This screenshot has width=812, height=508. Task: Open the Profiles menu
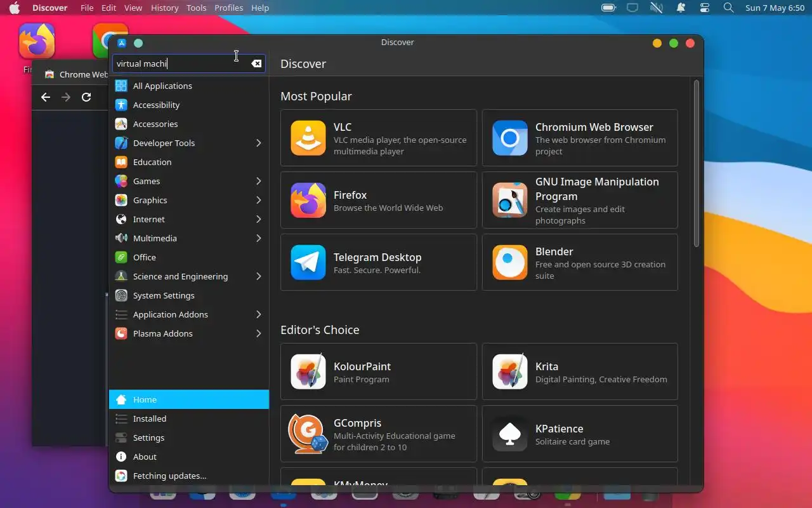pos(229,8)
